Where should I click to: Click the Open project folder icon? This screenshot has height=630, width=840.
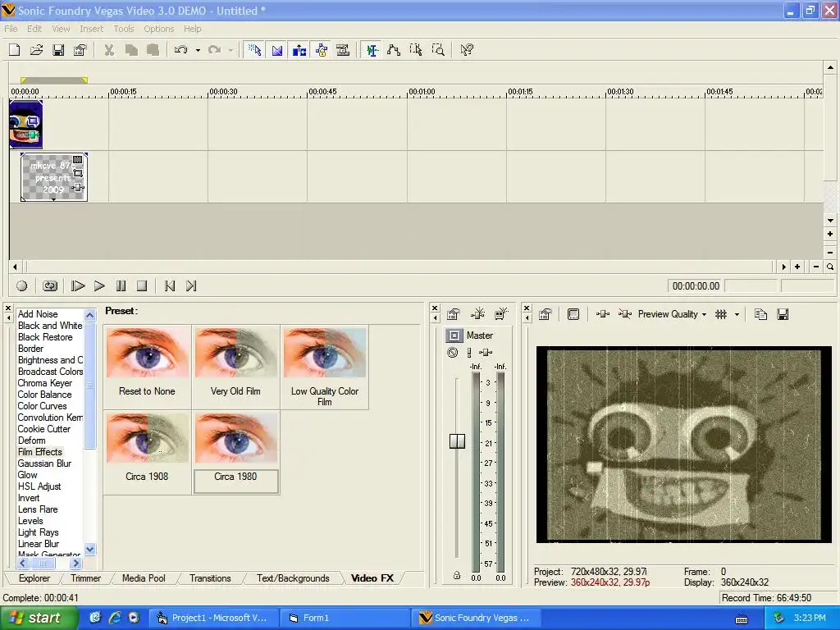point(36,50)
